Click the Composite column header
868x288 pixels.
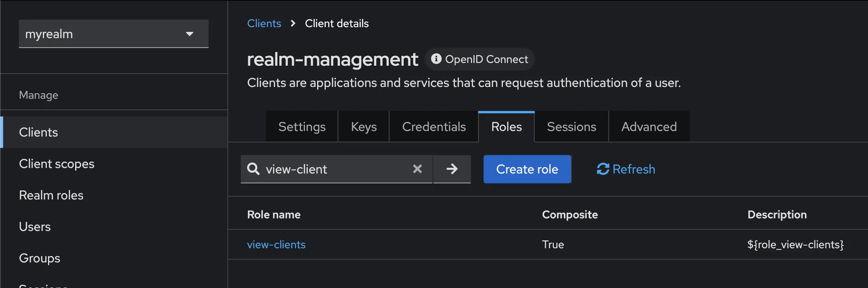point(570,214)
